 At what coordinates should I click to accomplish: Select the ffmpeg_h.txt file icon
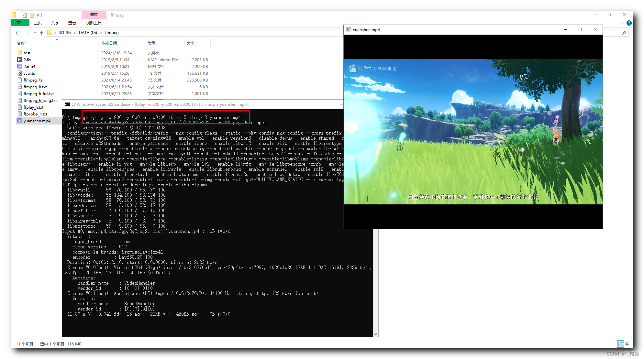tap(20, 87)
